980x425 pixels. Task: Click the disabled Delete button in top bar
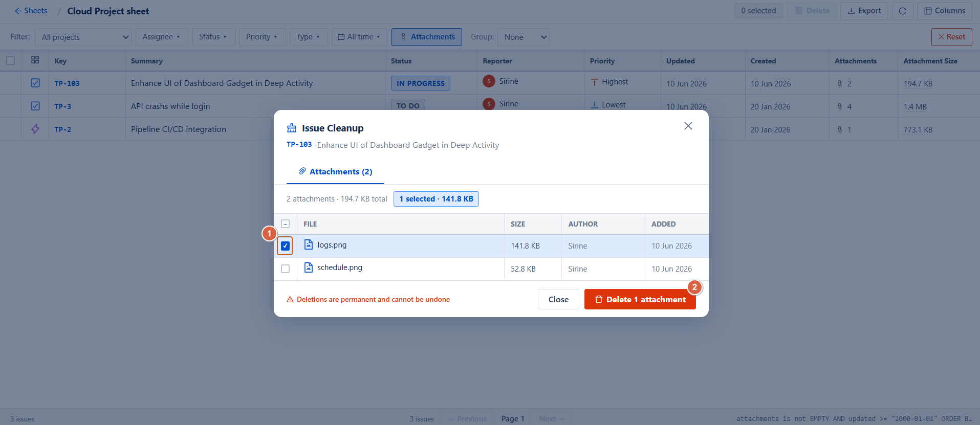pyautogui.click(x=812, y=11)
